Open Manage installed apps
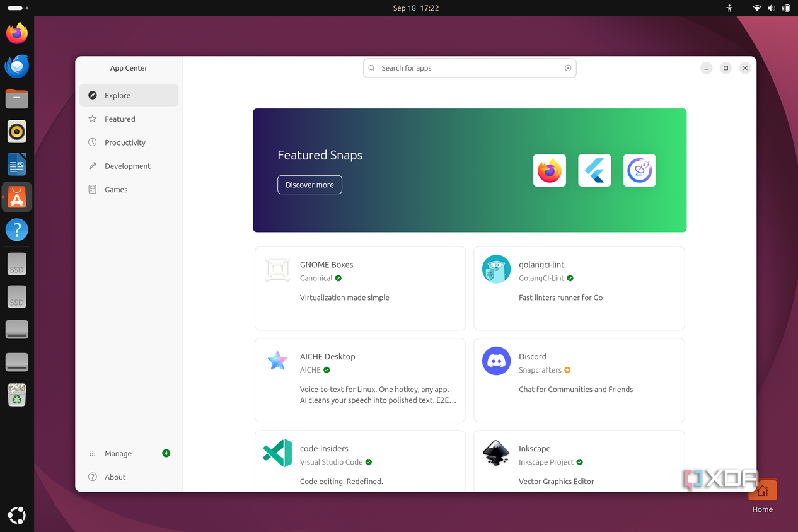The image size is (798, 532). (129, 453)
